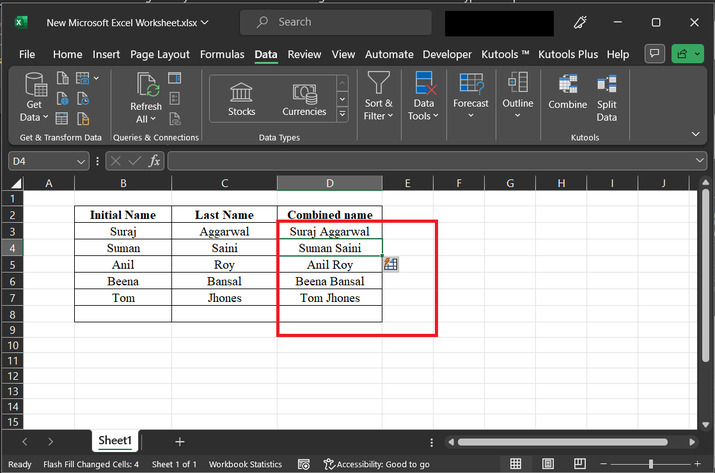715x473 pixels.
Task: Expand the Forecast dropdown
Action: [470, 115]
